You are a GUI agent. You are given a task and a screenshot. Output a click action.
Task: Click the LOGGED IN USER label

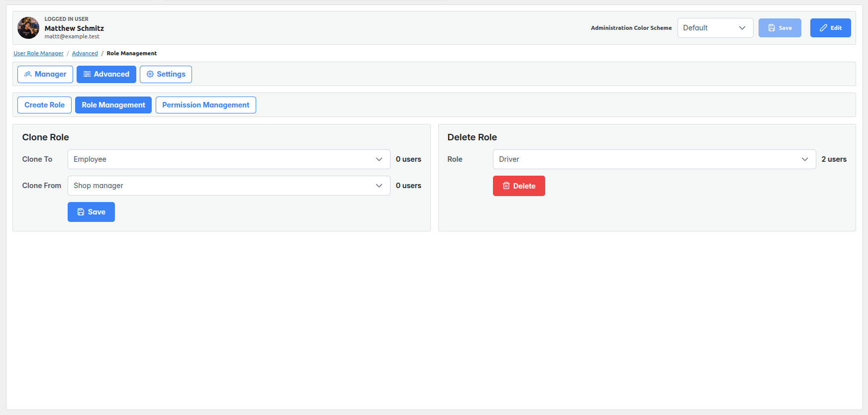click(67, 19)
